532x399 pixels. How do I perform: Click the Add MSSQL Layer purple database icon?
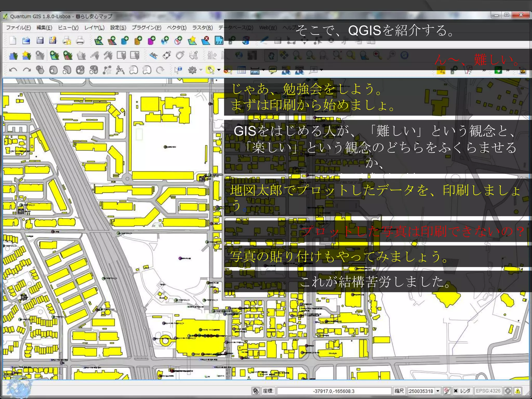151,41
